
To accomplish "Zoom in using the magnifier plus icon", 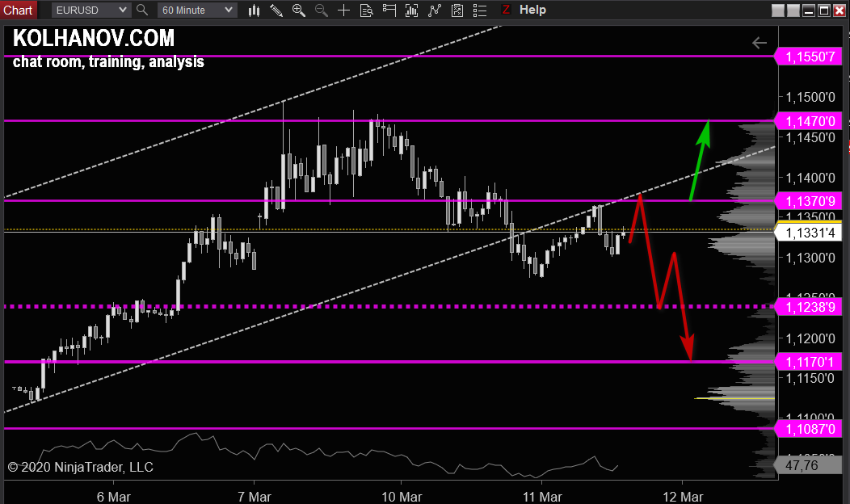I will tap(298, 10).
